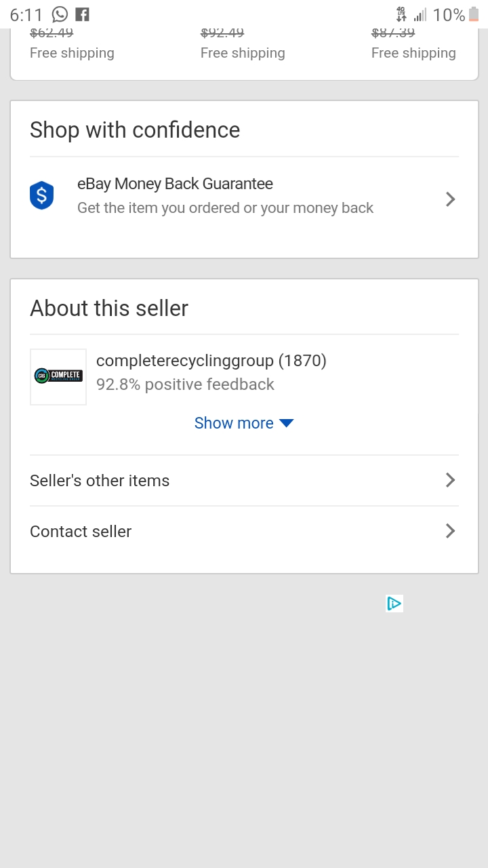Open eBay Money Back Guarantee details
Image resolution: width=488 pixels, height=868 pixels.
tap(175, 184)
